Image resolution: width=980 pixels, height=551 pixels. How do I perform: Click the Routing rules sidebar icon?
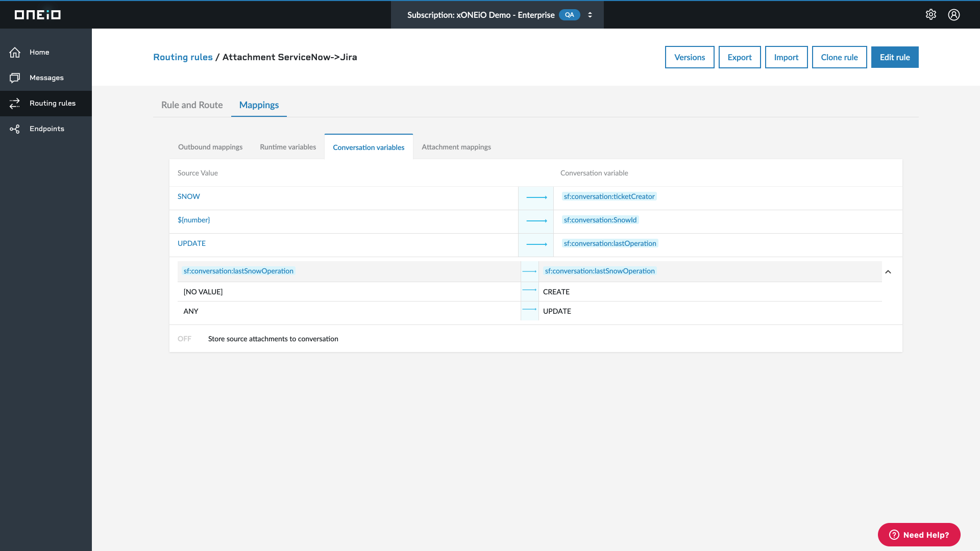point(15,103)
